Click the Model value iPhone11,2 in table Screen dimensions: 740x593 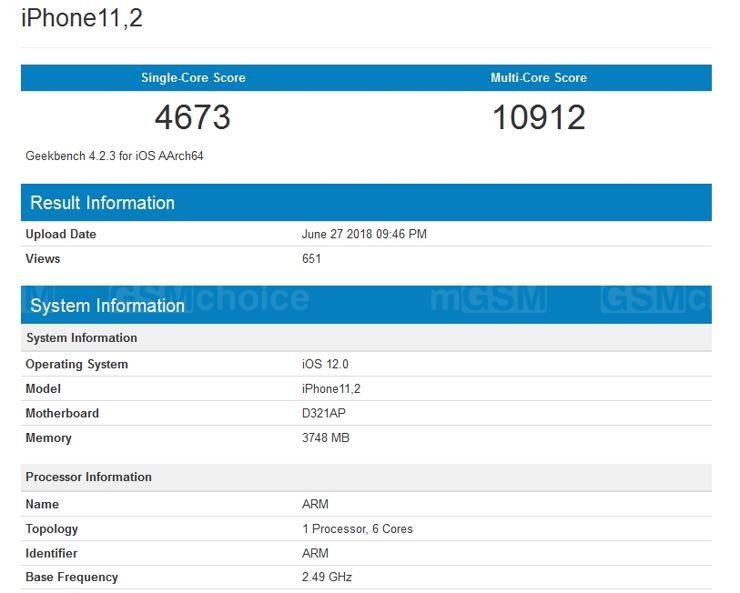tap(333, 389)
